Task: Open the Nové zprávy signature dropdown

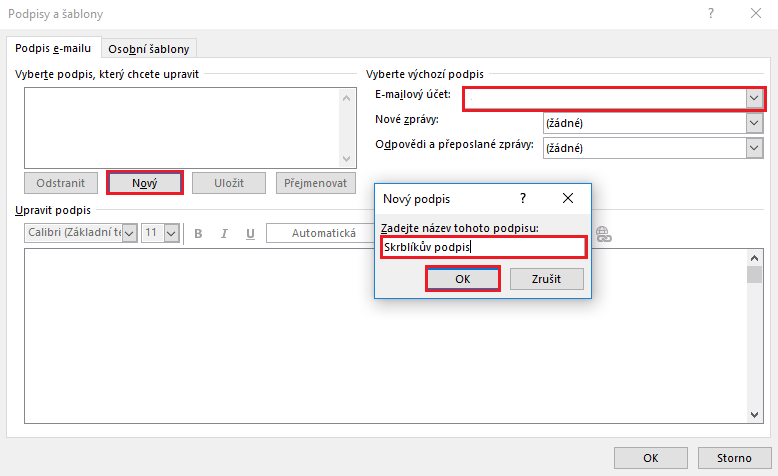Action: [x=754, y=123]
